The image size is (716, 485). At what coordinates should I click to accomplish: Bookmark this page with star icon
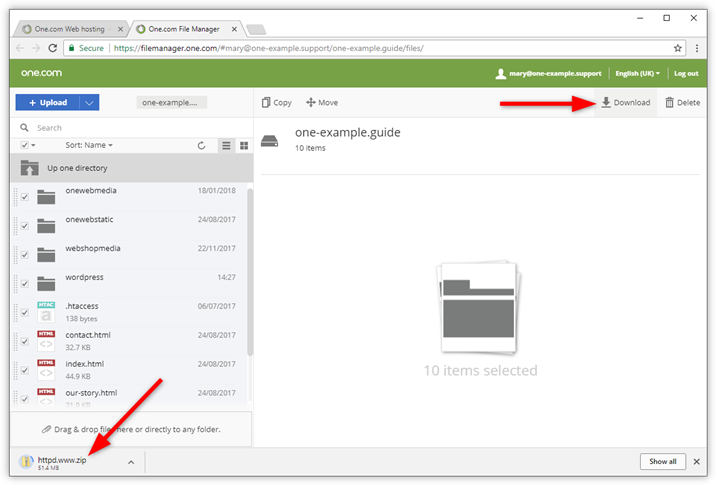click(x=678, y=48)
